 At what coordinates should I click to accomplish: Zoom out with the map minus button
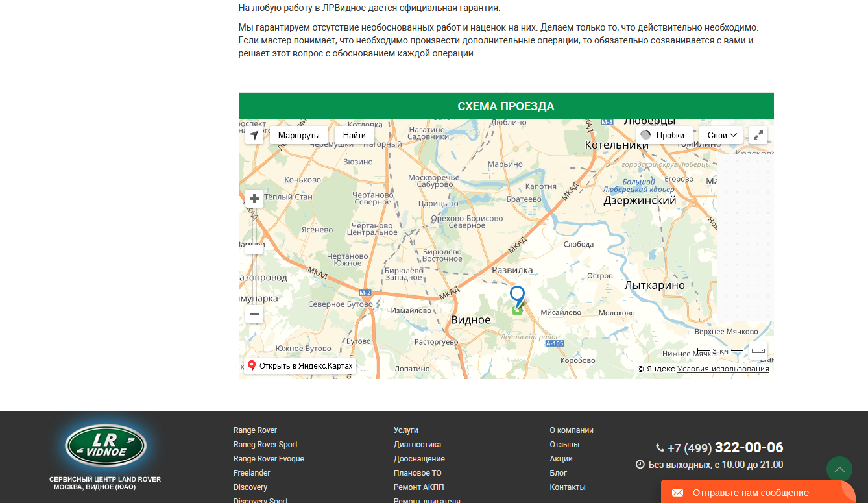(x=254, y=314)
